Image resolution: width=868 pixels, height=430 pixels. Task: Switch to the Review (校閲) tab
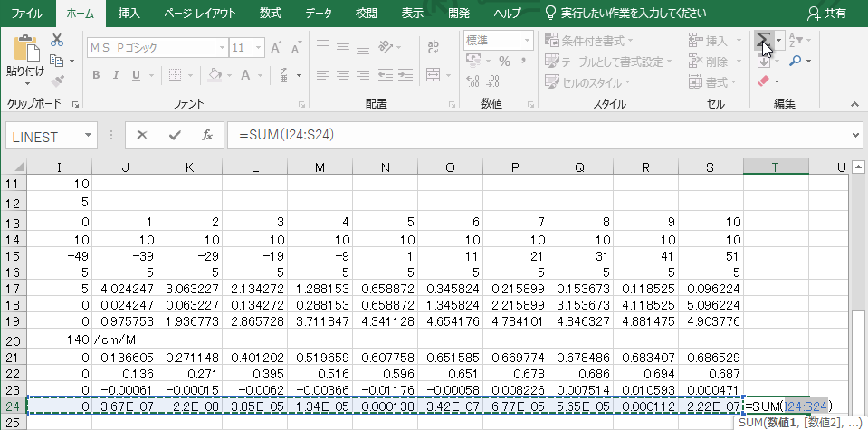366,14
